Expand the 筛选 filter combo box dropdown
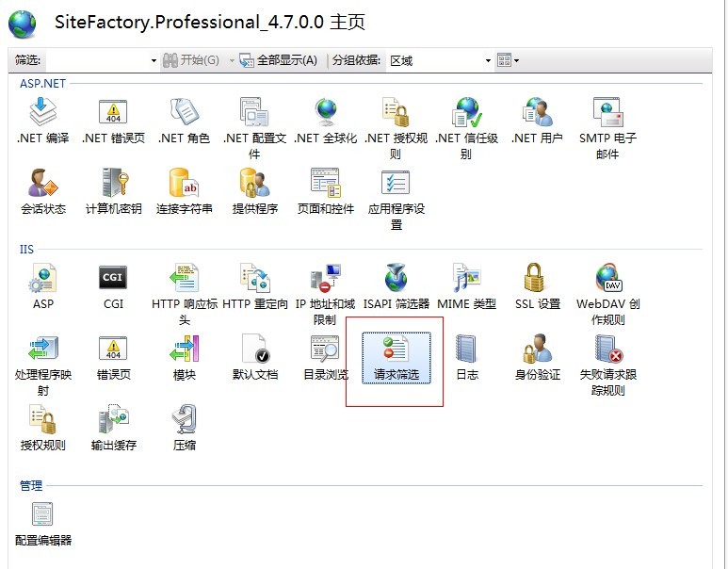 tap(154, 60)
